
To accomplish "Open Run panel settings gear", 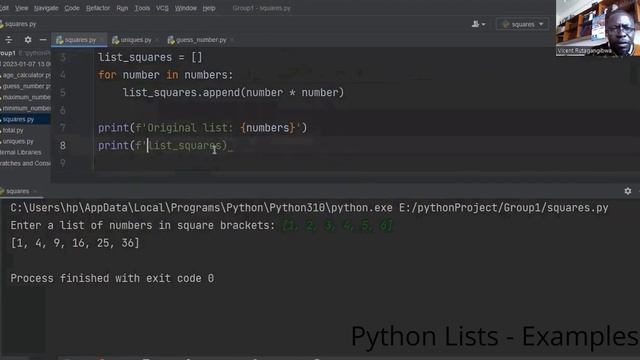I will tap(628, 191).
